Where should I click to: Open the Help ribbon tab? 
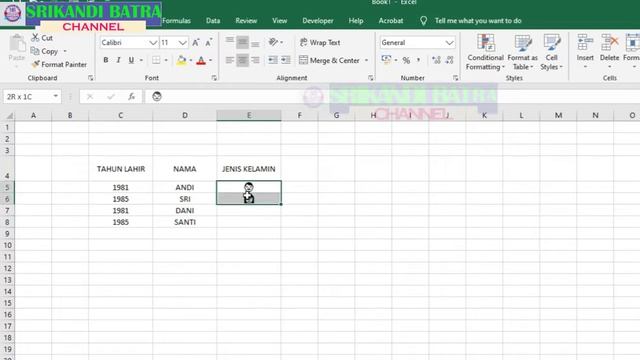click(x=356, y=21)
